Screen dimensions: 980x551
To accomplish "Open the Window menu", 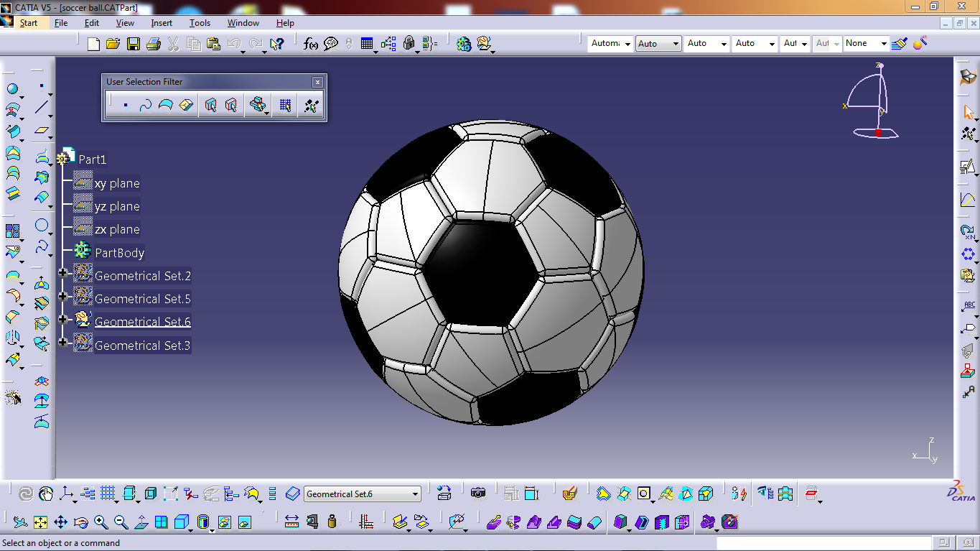I will [243, 23].
